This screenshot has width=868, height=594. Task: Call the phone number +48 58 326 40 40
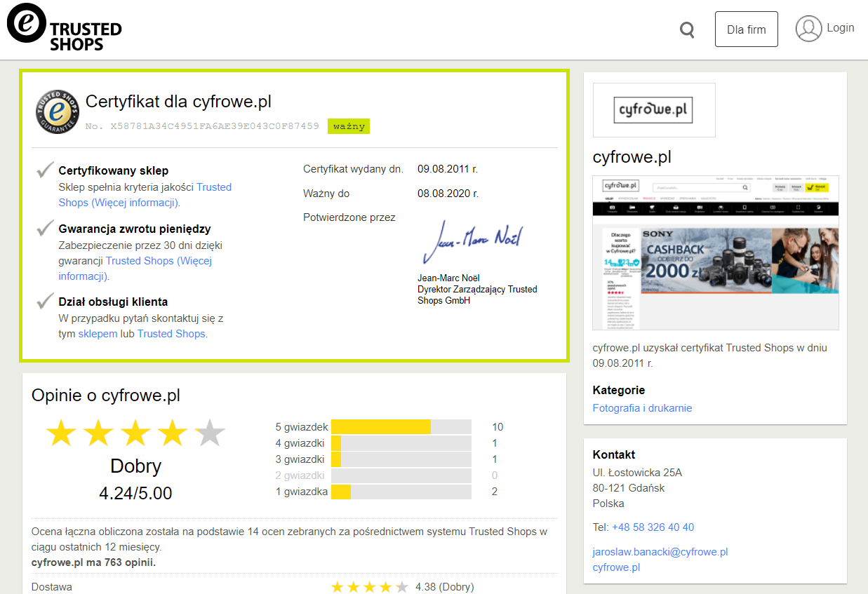coord(653,527)
